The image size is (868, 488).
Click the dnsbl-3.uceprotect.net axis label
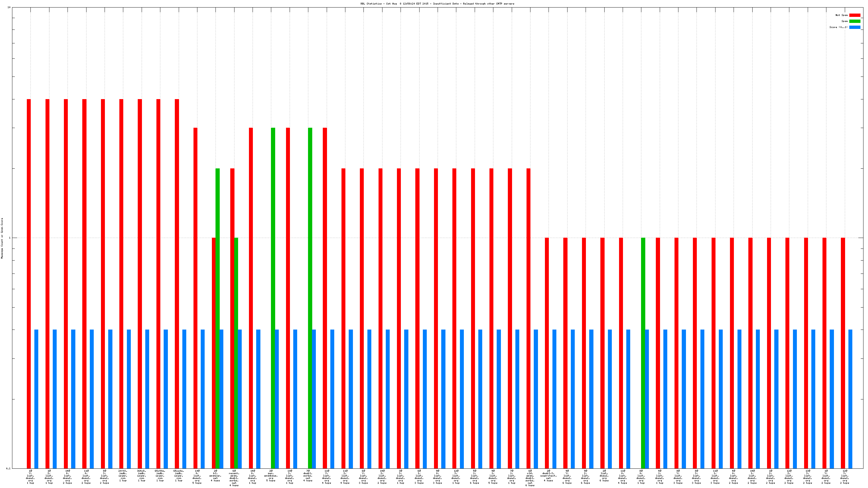point(548,476)
